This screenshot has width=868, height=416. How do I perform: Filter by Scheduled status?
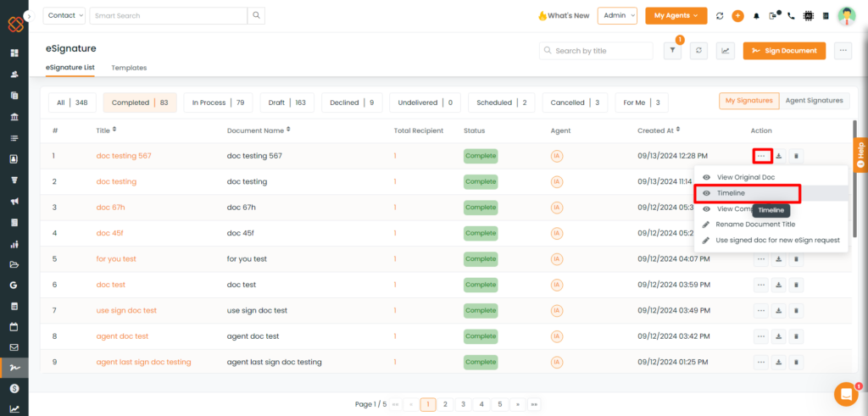click(502, 103)
